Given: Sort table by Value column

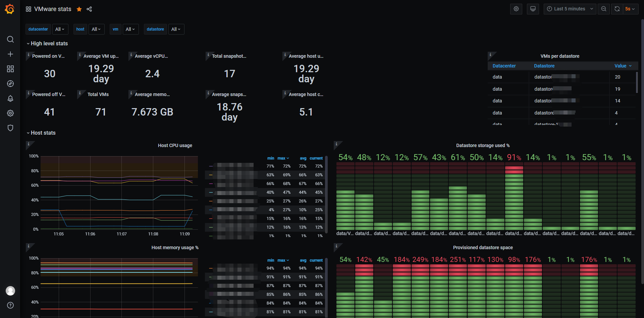Looking at the screenshot, I should pos(623,66).
